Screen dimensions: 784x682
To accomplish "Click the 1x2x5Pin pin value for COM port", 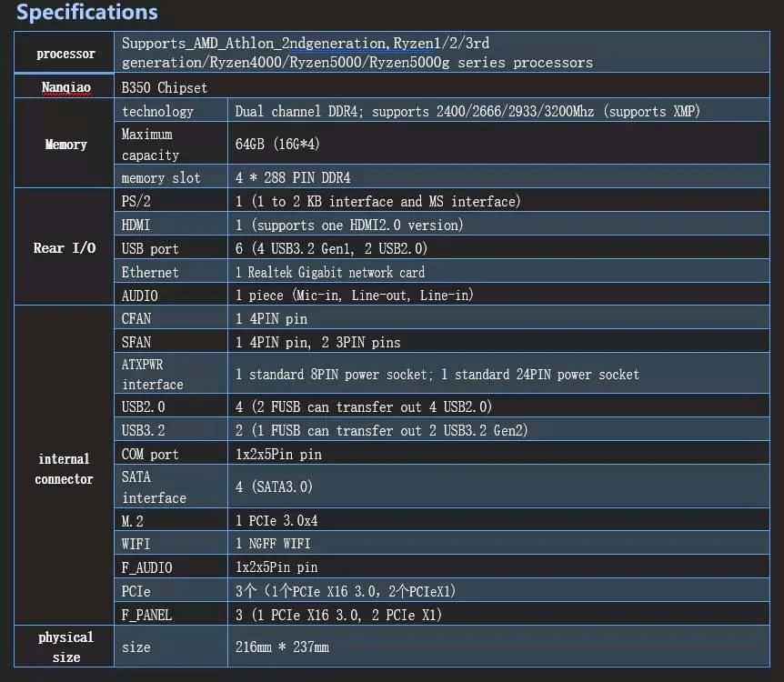I will pyautogui.click(x=278, y=454).
